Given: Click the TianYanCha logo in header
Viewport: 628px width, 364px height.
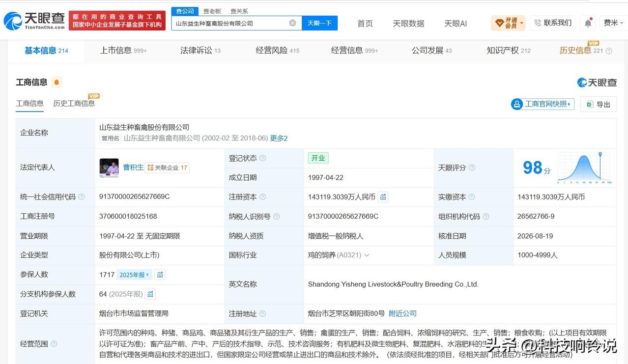Looking at the screenshot, I should (x=34, y=21).
